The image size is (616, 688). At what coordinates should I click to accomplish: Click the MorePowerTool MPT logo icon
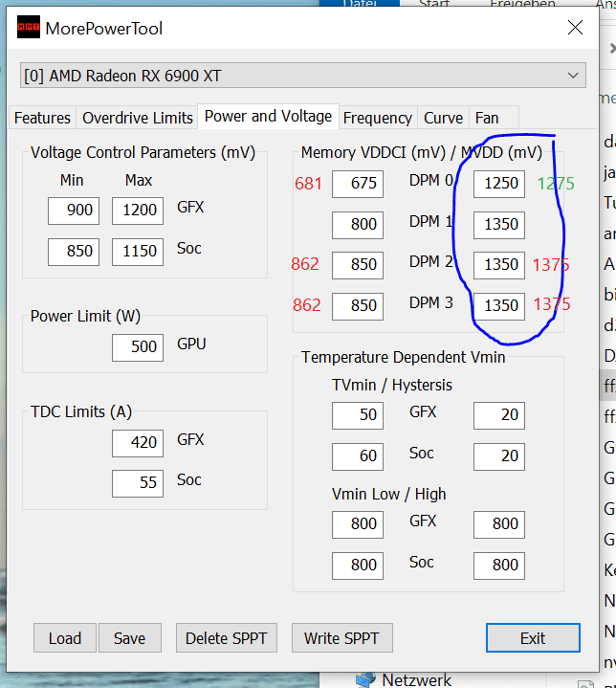coord(29,27)
